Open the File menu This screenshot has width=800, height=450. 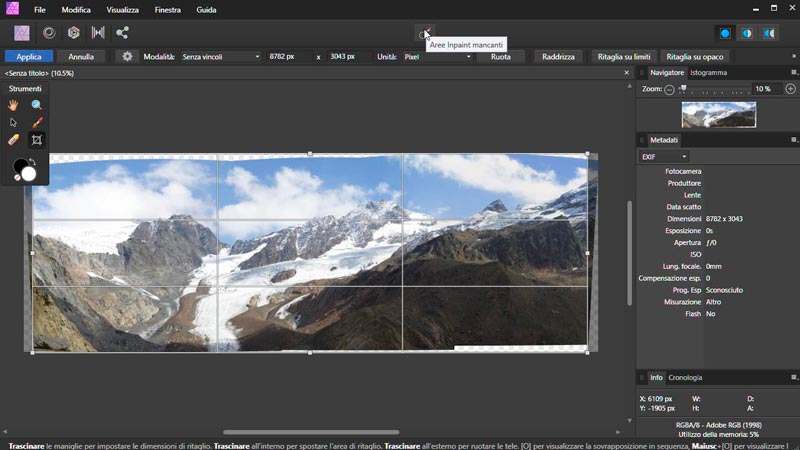click(x=39, y=10)
